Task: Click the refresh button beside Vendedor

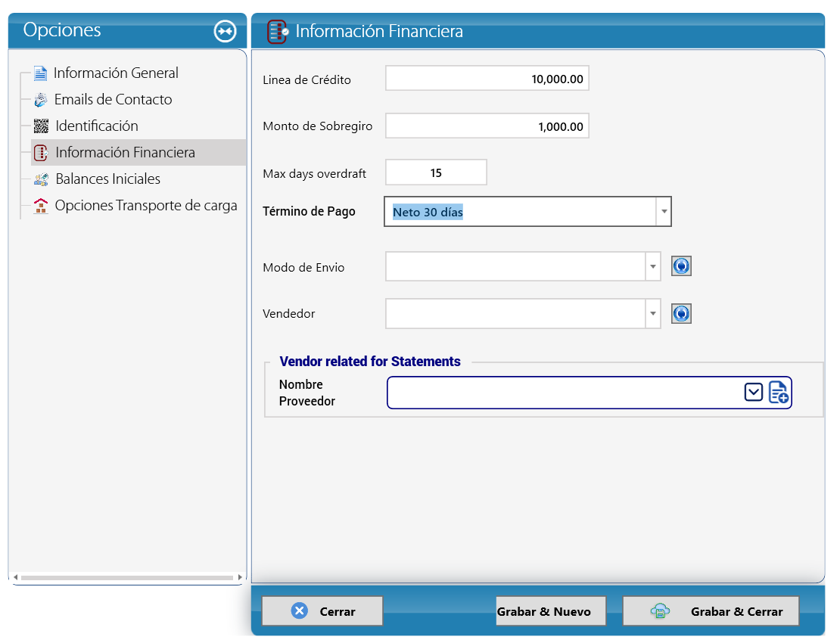Action: (x=681, y=314)
